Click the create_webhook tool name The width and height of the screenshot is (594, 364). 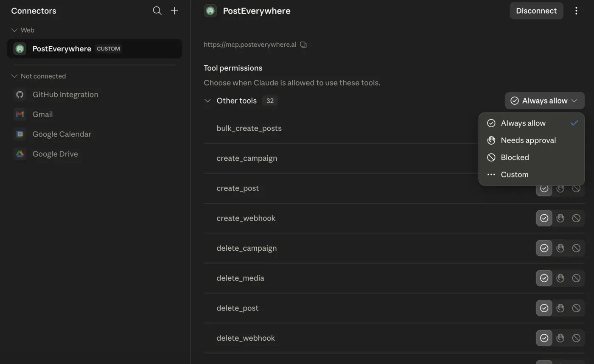(246, 218)
